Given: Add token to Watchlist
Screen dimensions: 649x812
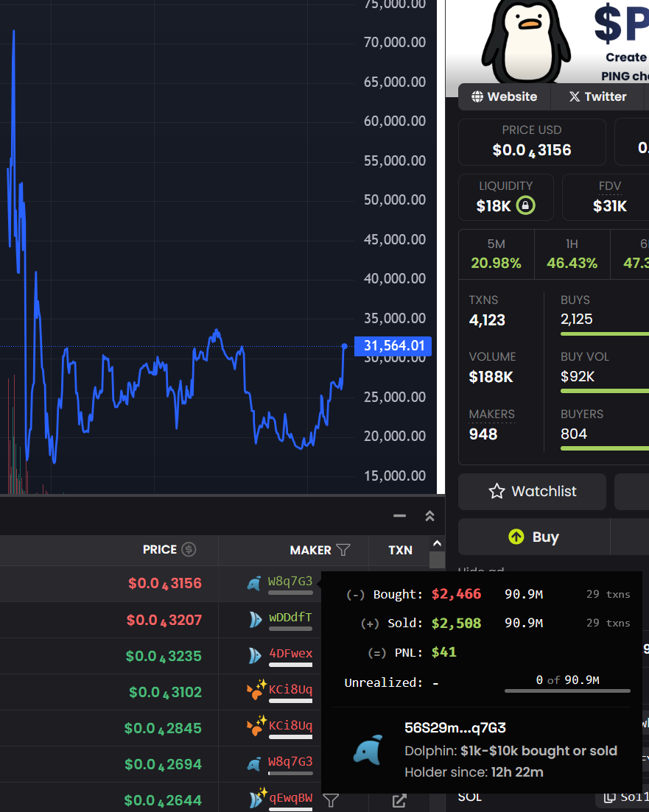Looking at the screenshot, I should click(532, 492).
